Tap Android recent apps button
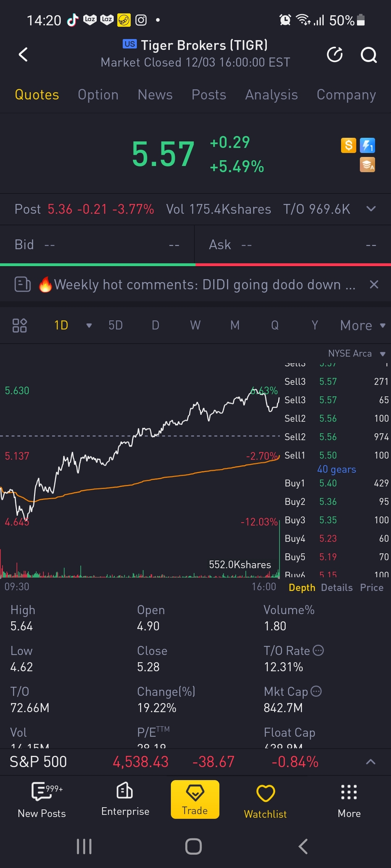Screen dimensions: 391x868 (84, 847)
